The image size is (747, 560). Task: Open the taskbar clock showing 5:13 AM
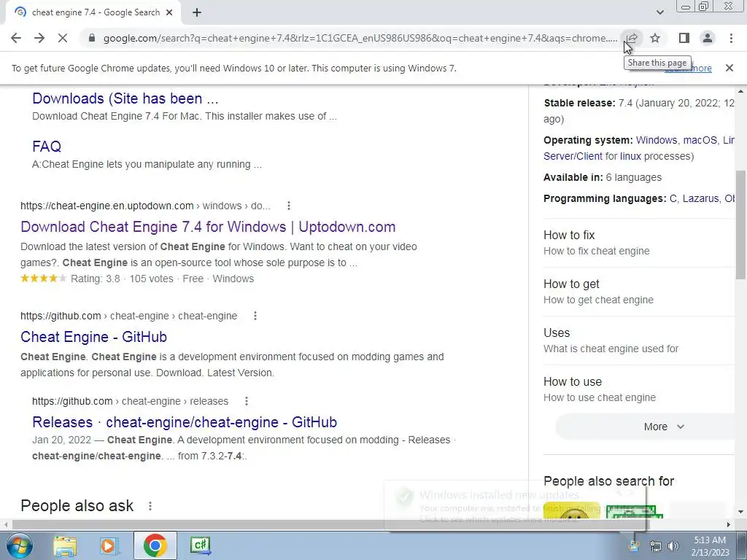pyautogui.click(x=710, y=546)
